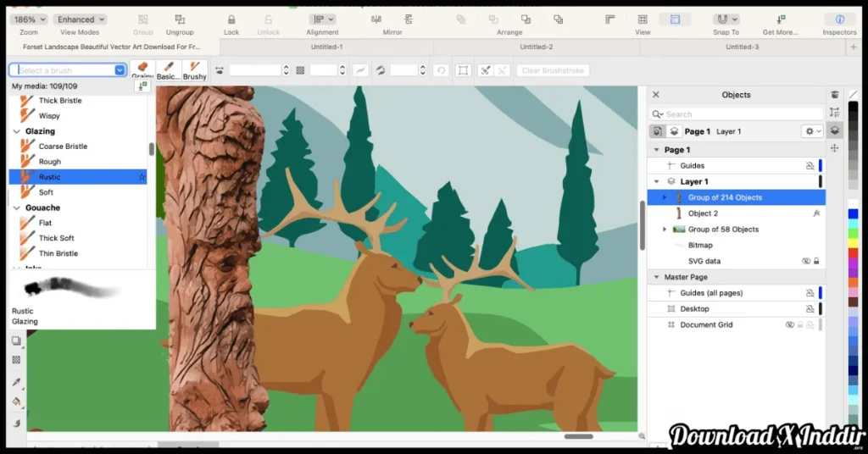Viewport: 868px width, 454px height.
Task: Click the Lock toolbar icon
Action: 231,19
